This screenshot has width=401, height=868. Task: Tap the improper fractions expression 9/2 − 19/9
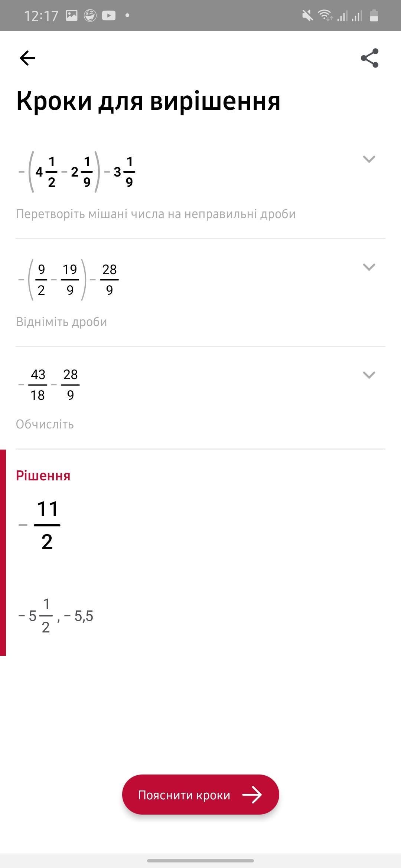point(68,280)
